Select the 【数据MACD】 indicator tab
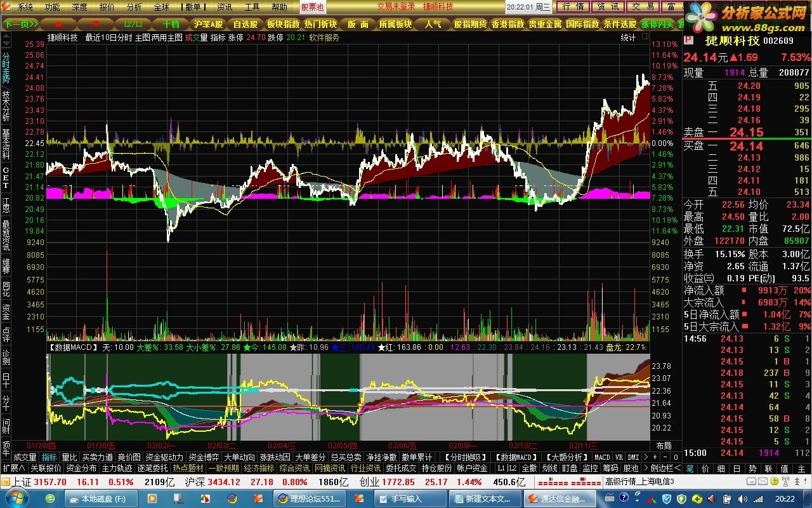 516,457
